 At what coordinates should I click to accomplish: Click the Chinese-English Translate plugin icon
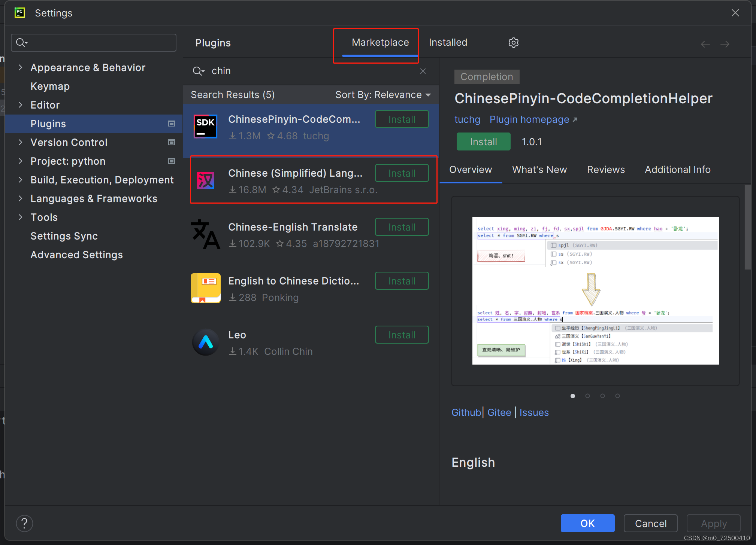click(205, 234)
